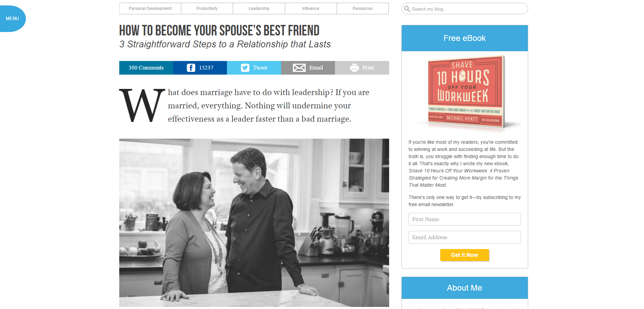Focus the Email Address field
The image size is (644, 309).
click(x=464, y=237)
